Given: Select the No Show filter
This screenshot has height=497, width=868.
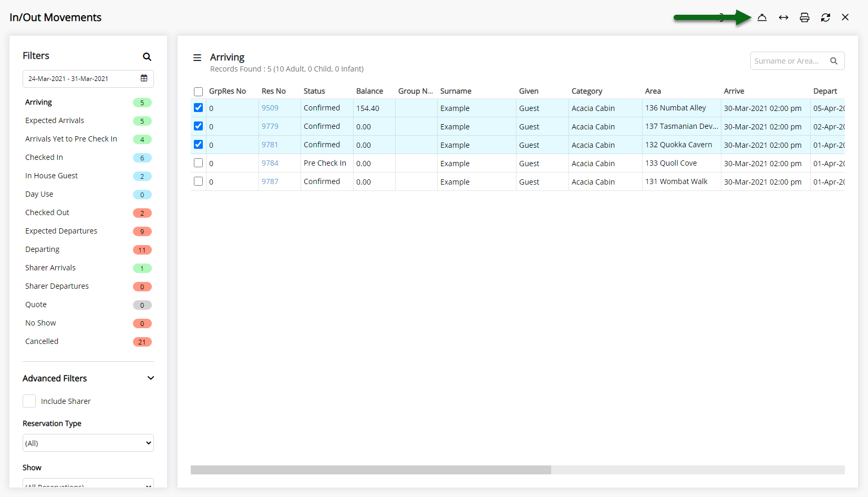Looking at the screenshot, I should pyautogui.click(x=40, y=323).
